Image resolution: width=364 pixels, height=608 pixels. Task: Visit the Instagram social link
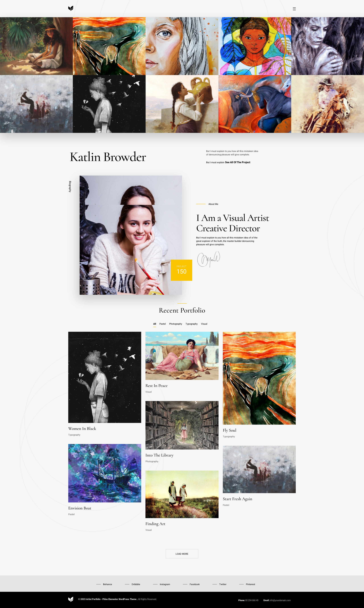165,584
